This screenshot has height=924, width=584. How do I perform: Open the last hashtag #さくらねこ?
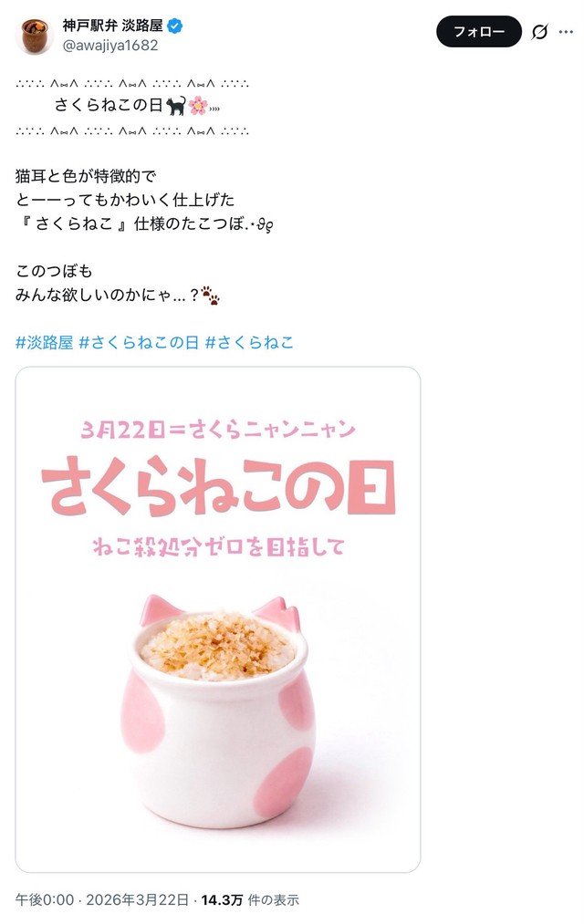(249, 342)
